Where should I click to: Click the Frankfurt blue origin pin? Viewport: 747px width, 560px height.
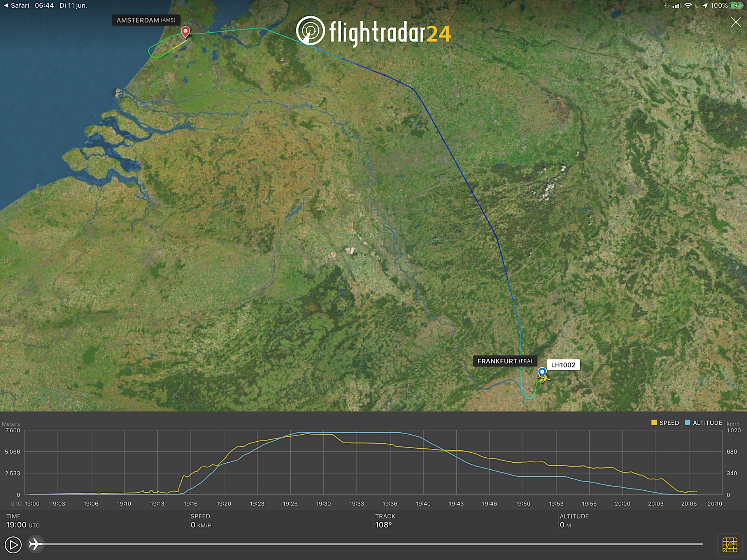point(542,372)
